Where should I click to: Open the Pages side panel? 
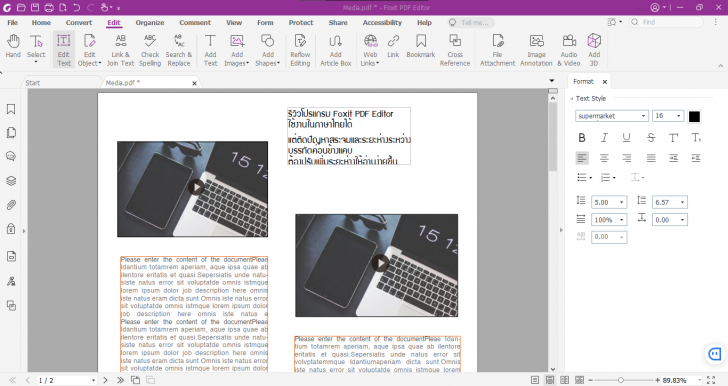click(x=11, y=133)
